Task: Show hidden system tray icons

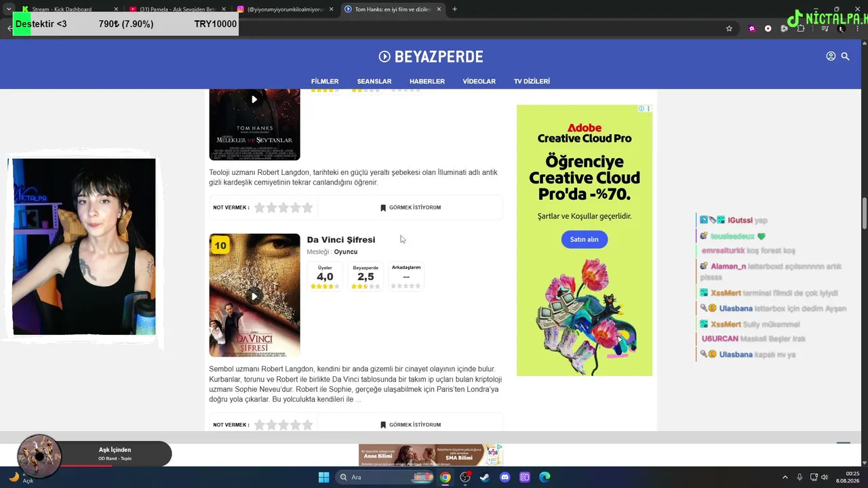Action: tap(785, 477)
